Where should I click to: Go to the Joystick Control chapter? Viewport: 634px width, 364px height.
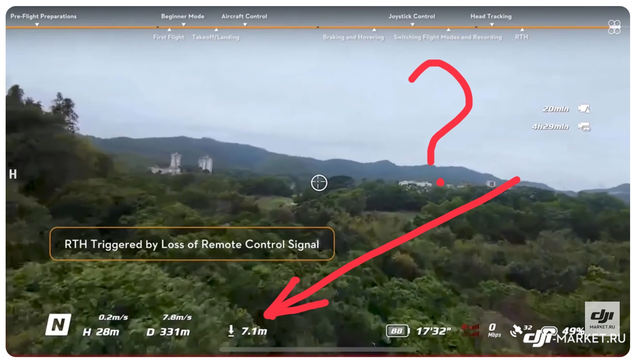tap(412, 16)
